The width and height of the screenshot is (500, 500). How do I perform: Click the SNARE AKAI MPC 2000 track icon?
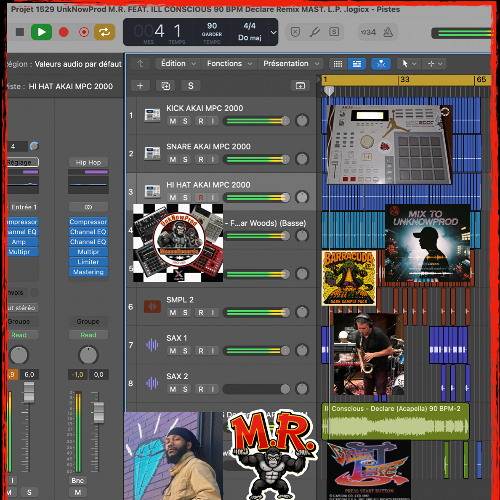[152, 153]
